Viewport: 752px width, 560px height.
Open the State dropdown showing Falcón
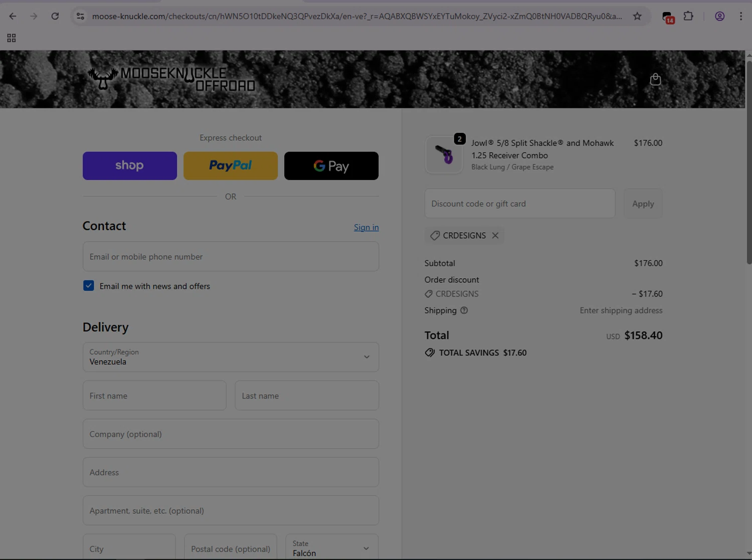tap(332, 548)
